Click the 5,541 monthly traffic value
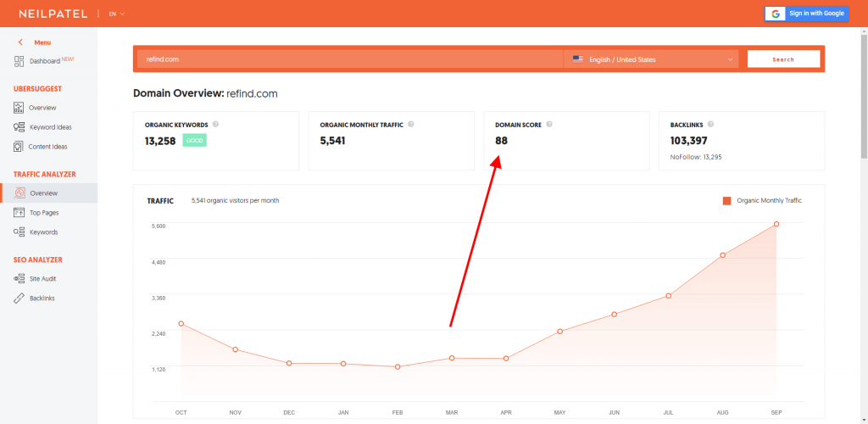Image resolution: width=868 pixels, height=424 pixels. click(x=332, y=141)
